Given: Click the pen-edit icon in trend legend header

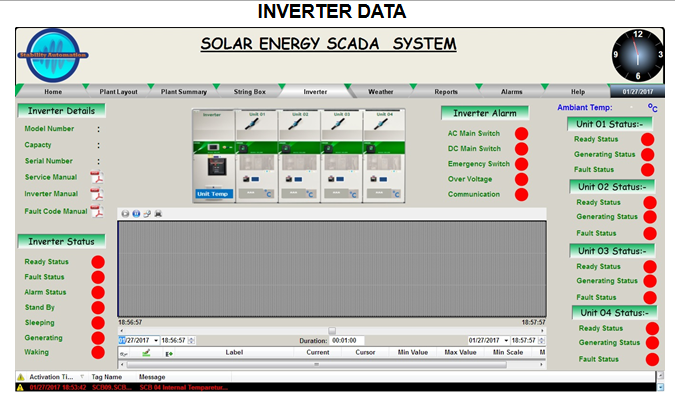Looking at the screenshot, I should point(146,353).
